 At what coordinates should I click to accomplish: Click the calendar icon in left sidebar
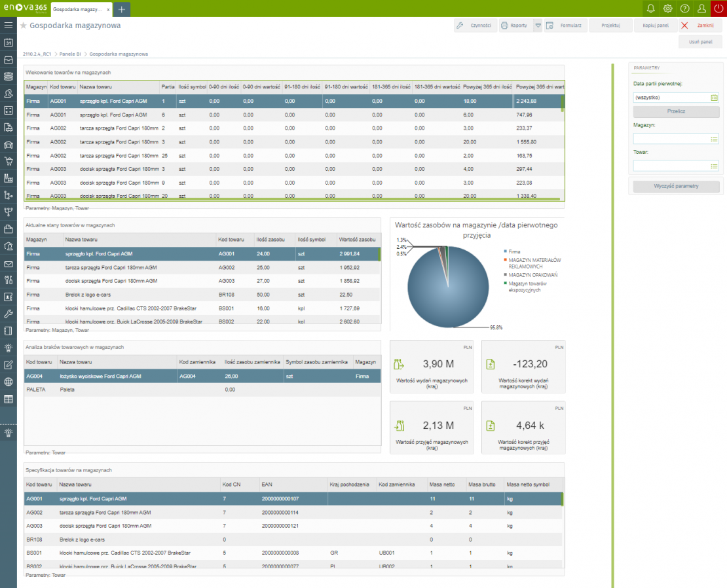pyautogui.click(x=9, y=43)
